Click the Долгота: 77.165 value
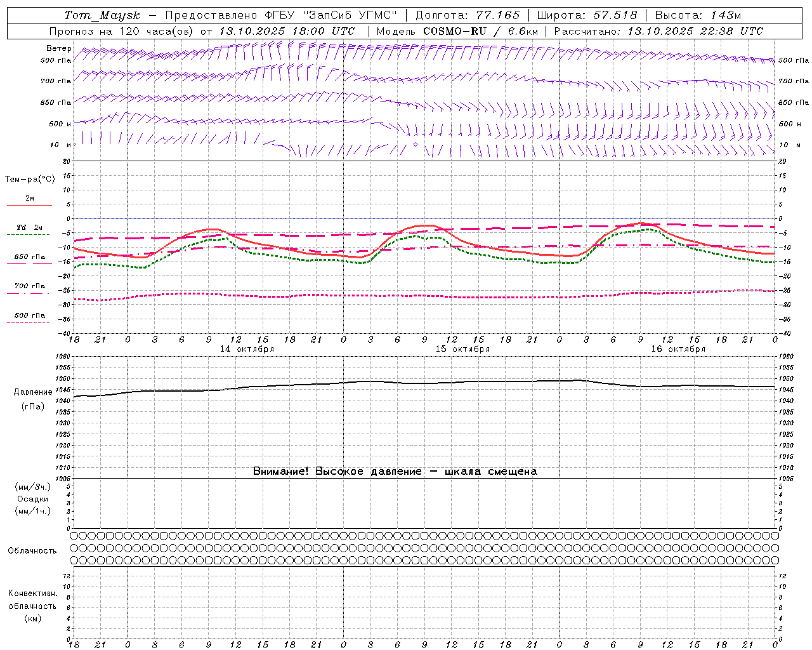812x650 pixels. 468,15
